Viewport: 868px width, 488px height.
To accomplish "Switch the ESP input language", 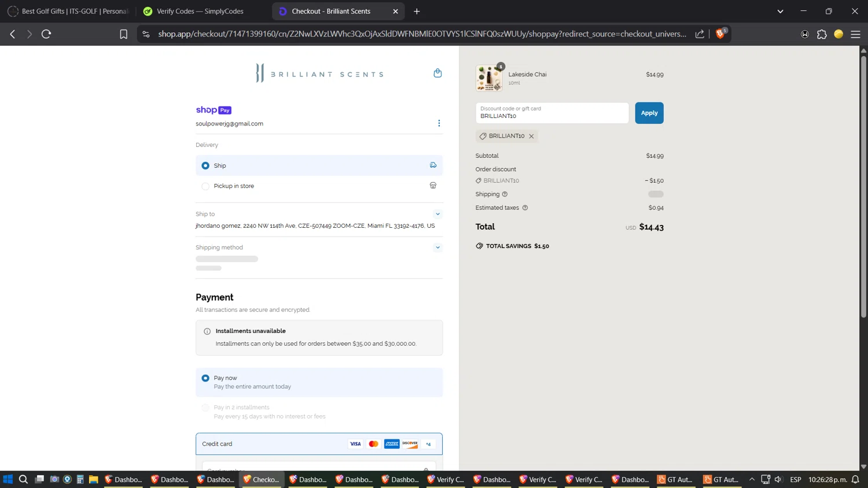I will coord(796,479).
